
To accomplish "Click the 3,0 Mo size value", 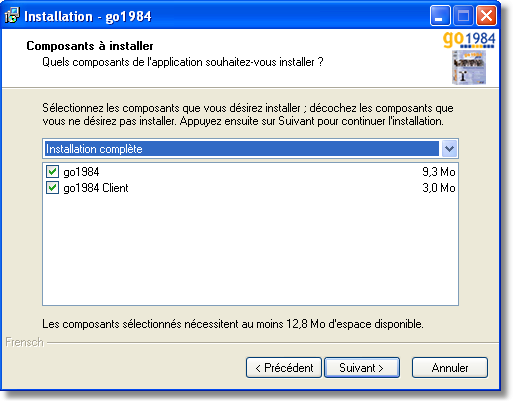I will point(439,188).
